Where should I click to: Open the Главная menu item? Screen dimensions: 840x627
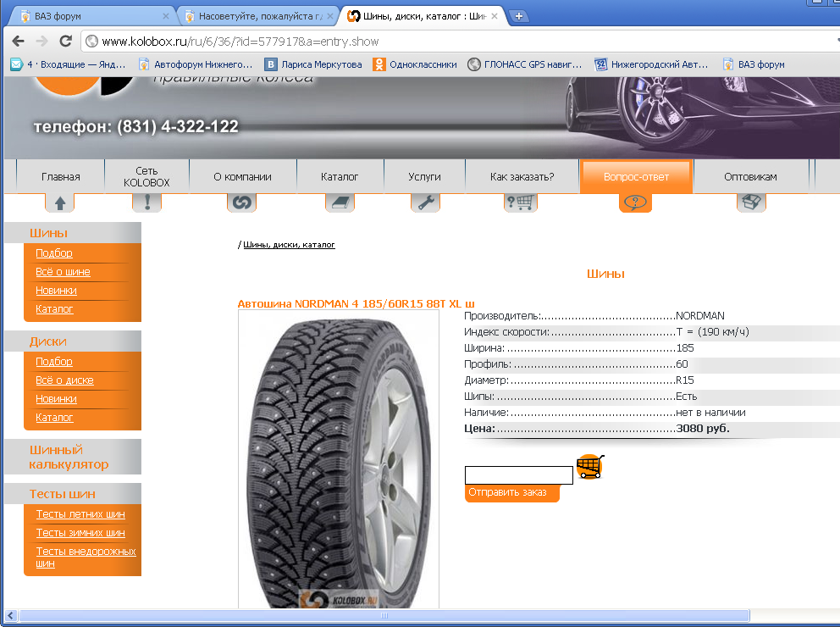(x=60, y=176)
